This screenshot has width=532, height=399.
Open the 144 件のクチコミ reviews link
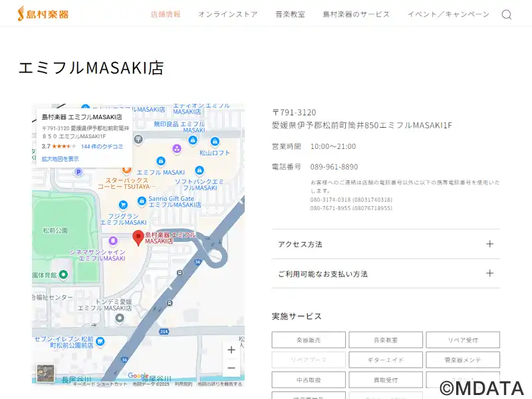click(x=102, y=146)
